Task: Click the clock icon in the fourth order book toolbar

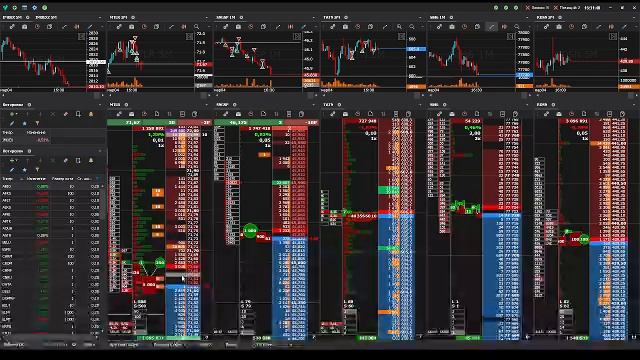Action: (464, 114)
